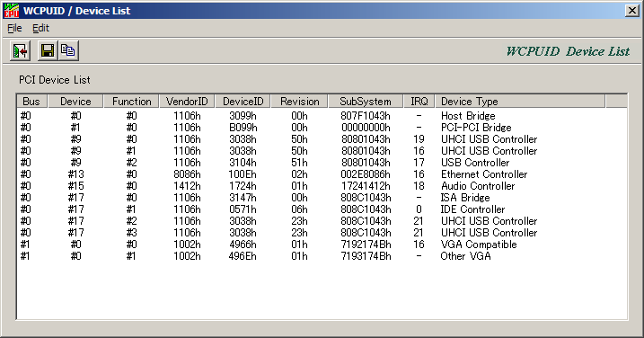This screenshot has height=338, width=644.
Task: Click IRQ value 17
Action: pos(419,163)
